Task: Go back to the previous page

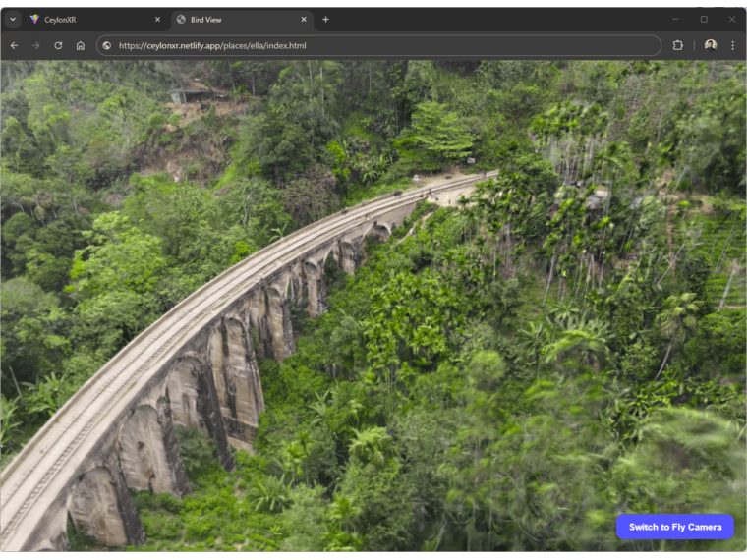Action: click(x=14, y=45)
